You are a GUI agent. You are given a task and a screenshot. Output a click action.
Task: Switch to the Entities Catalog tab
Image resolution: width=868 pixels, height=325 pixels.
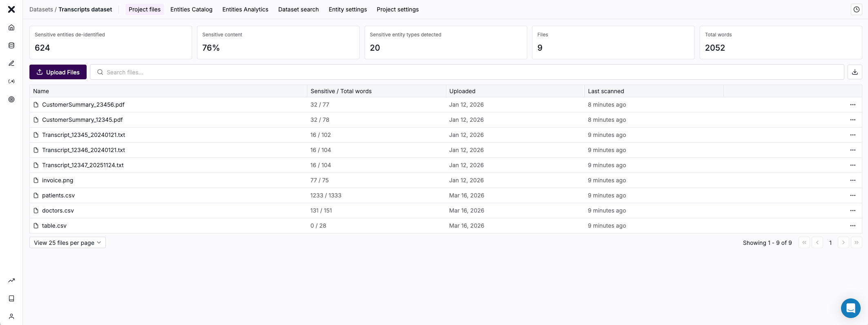(x=191, y=9)
